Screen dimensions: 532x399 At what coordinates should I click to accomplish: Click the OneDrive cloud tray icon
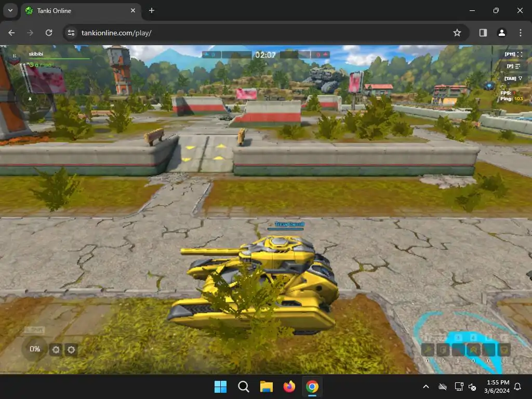pyautogui.click(x=443, y=387)
